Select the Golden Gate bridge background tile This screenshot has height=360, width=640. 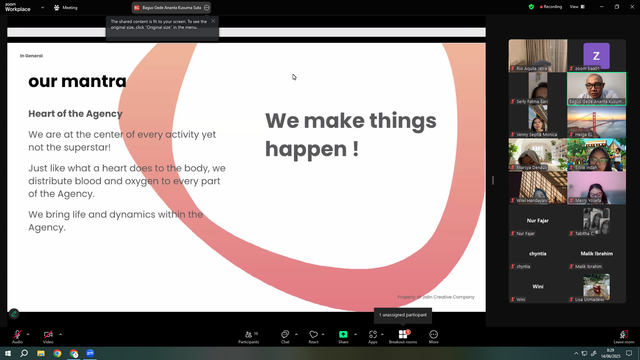pos(596,122)
